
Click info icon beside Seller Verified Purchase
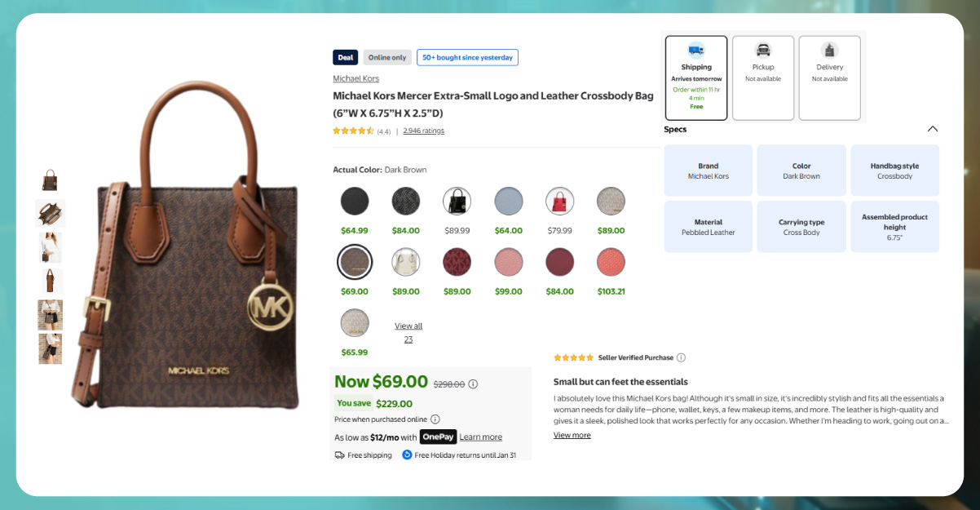pyautogui.click(x=682, y=357)
